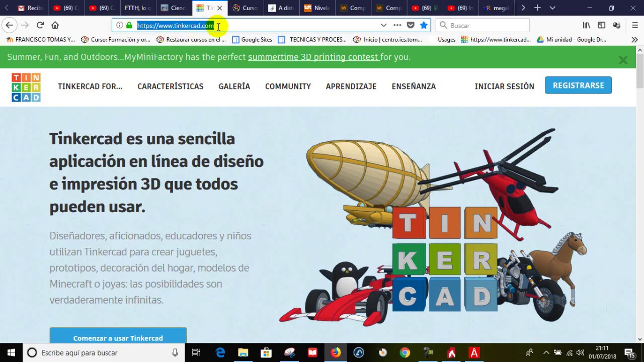
Task: Open the browser home page
Action: tap(55, 25)
